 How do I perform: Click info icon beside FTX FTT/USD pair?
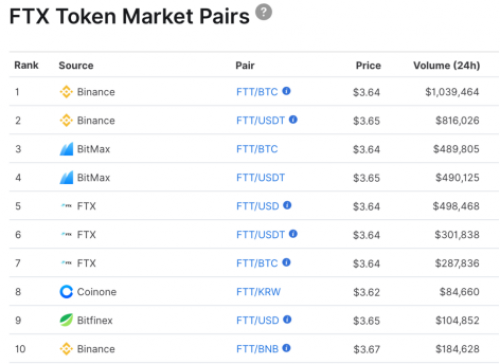click(x=287, y=205)
